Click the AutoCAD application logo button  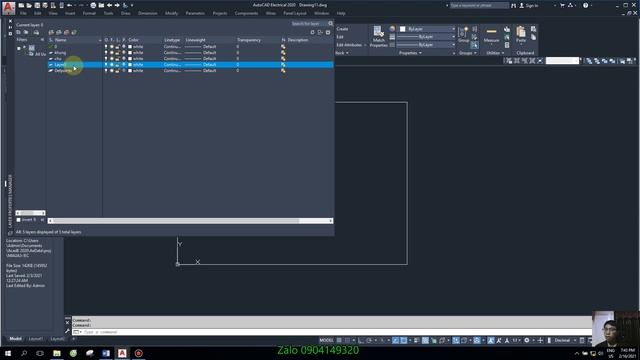9,7
